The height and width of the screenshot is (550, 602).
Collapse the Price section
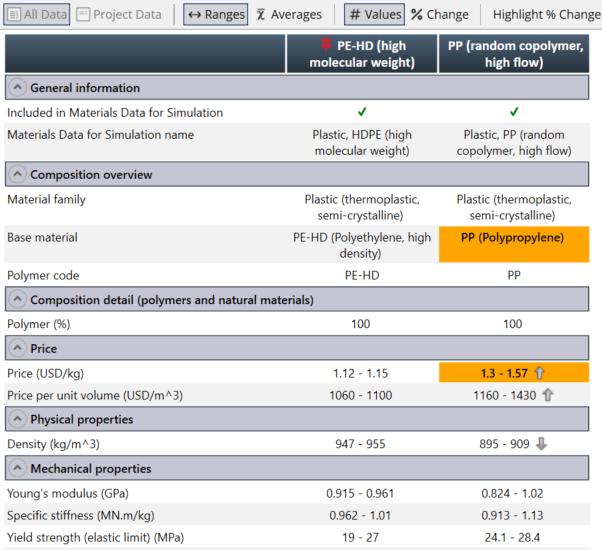(x=18, y=349)
